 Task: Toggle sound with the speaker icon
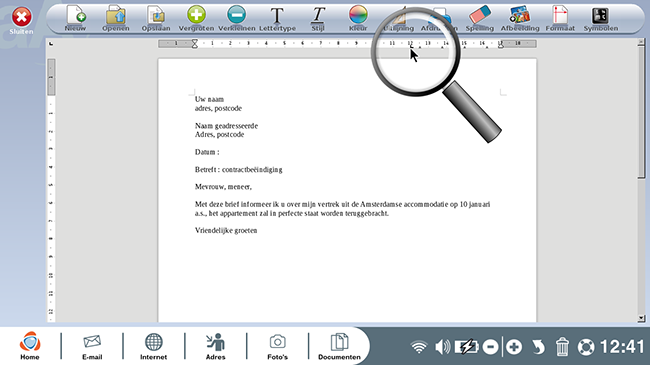click(442, 347)
